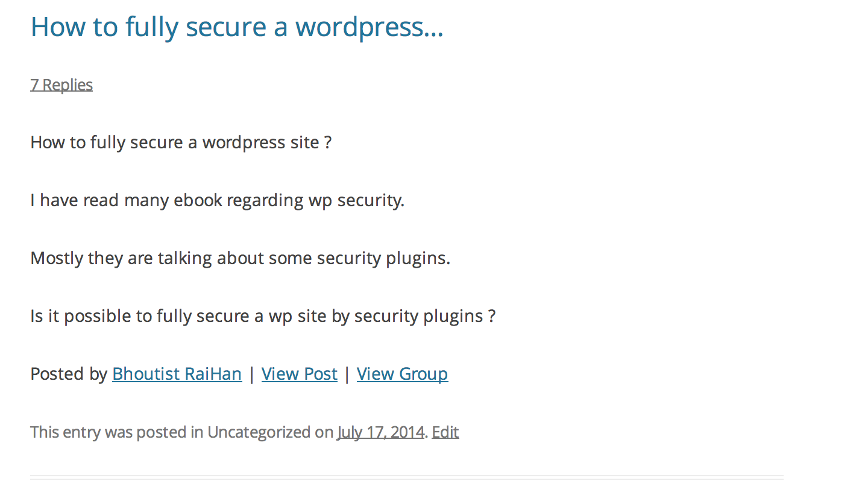Viewport: 862px width, 504px height.
Task: Click the "How to fully secure a wordpress site ?" paragraph
Action: (181, 143)
